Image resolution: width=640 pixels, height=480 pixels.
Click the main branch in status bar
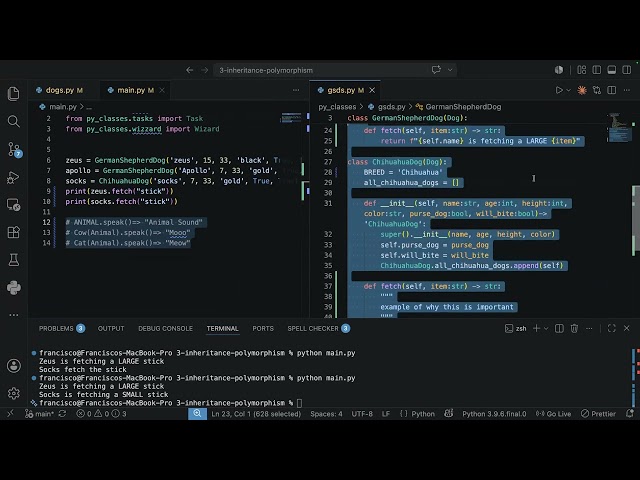pos(40,414)
